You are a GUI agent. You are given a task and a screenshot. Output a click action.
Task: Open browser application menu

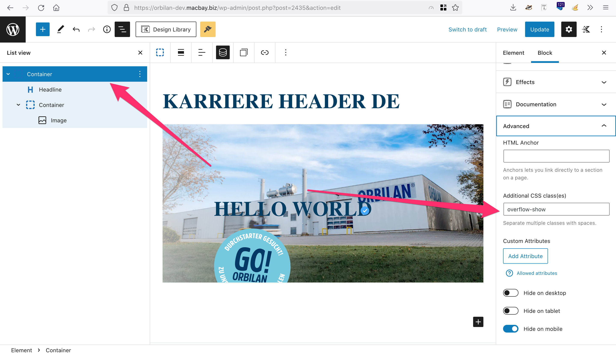[x=606, y=8]
